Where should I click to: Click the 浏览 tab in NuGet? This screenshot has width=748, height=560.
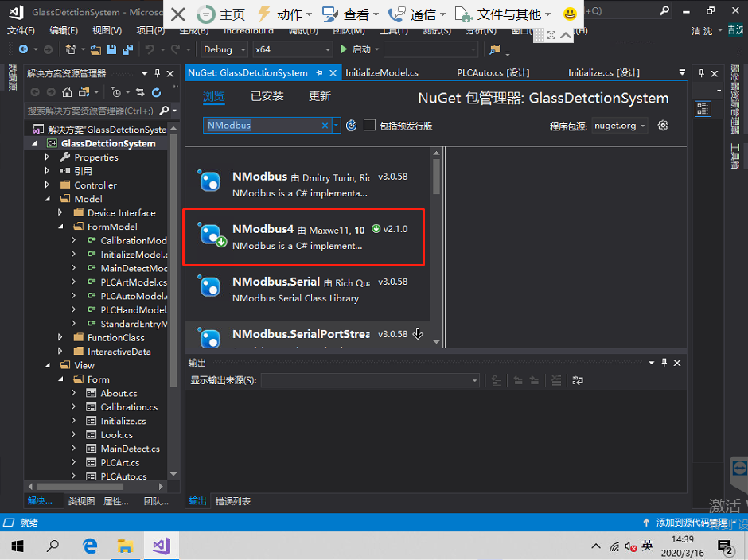point(214,96)
